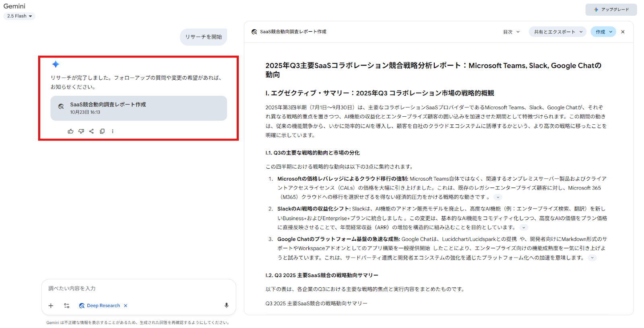Like the response with thumbs up
644x328 pixels.
click(x=71, y=131)
